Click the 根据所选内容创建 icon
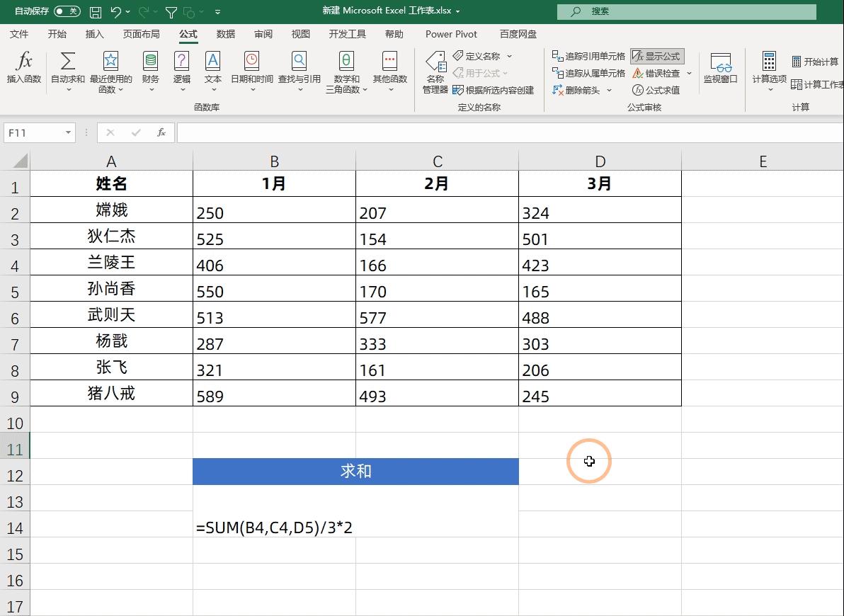This screenshot has width=844, height=616. [494, 91]
